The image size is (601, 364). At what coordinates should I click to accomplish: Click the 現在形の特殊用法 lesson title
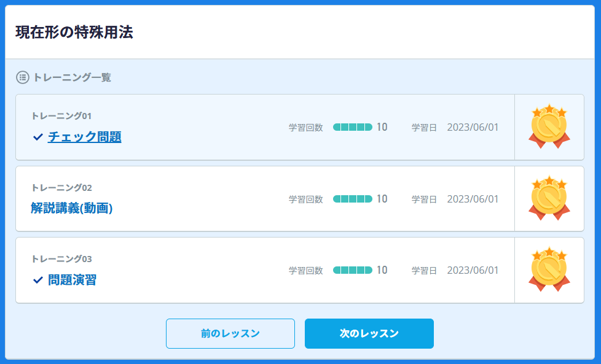[x=74, y=33]
